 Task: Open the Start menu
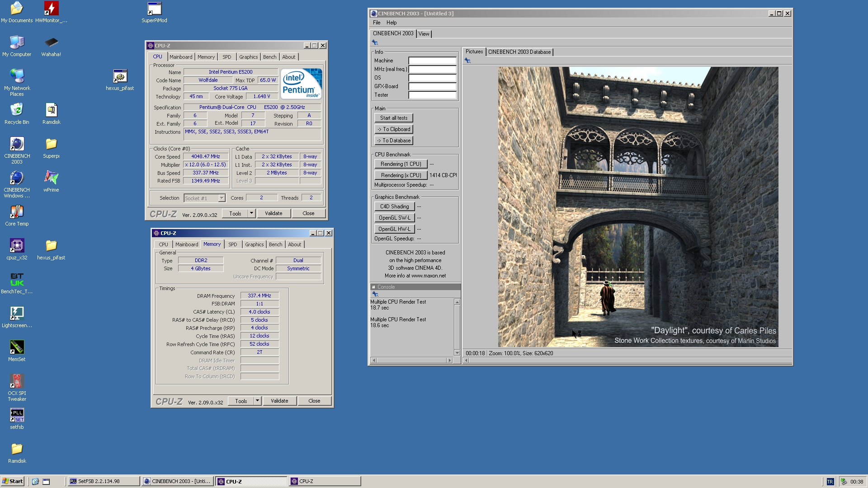click(x=13, y=481)
